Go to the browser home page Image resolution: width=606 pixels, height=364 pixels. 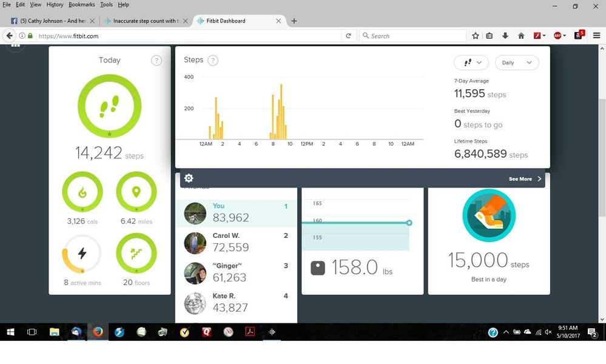[x=521, y=36]
